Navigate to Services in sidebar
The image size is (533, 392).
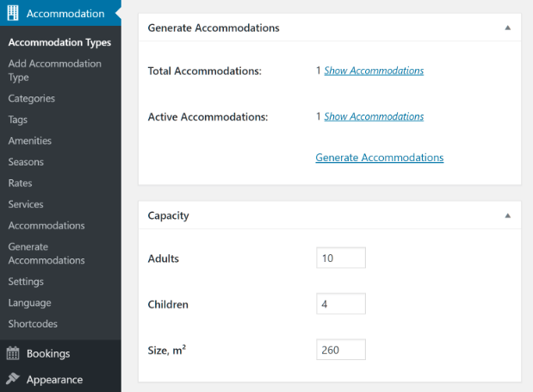tap(26, 204)
